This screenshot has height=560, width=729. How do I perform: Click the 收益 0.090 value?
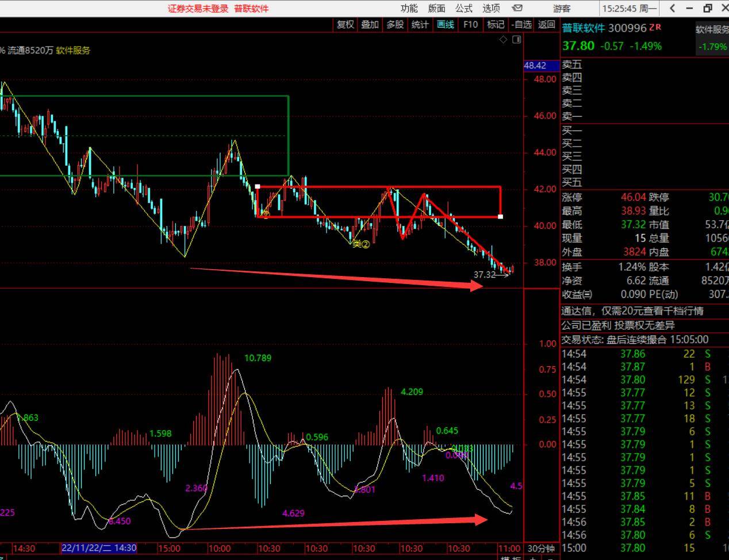tap(633, 294)
